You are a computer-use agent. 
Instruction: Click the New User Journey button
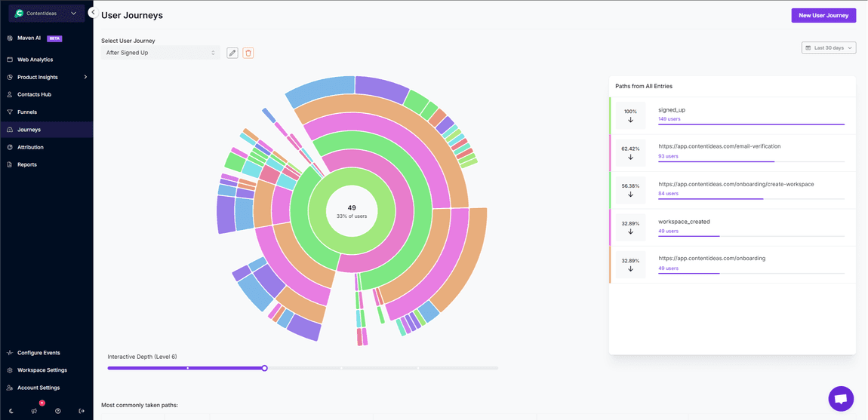(823, 15)
